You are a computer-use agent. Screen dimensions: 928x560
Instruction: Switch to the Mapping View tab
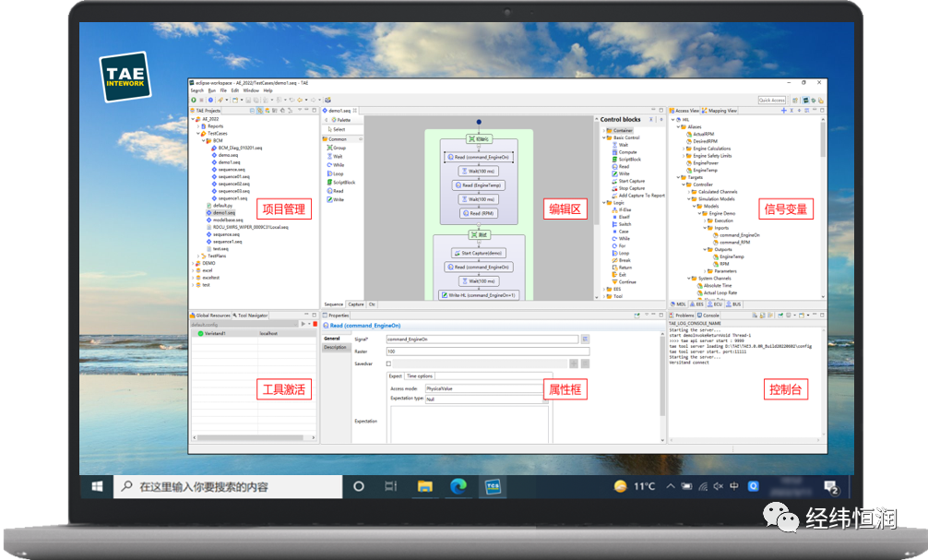pyautogui.click(x=720, y=111)
